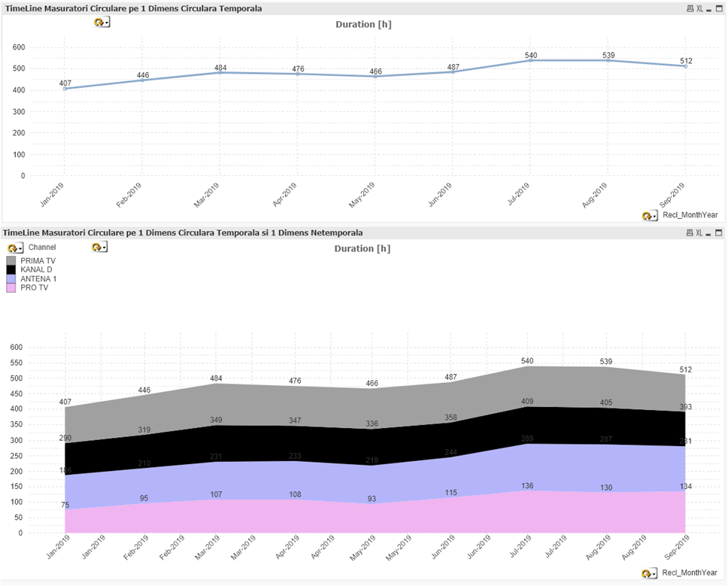Maximize the top line chart object
728x586 pixels.
coord(719,9)
